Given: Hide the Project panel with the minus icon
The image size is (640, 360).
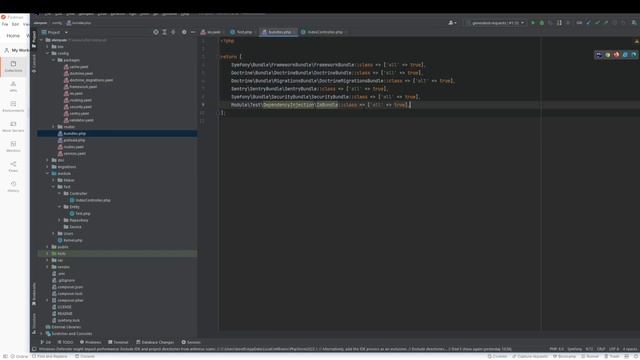Looking at the screenshot, I should tap(193, 32).
